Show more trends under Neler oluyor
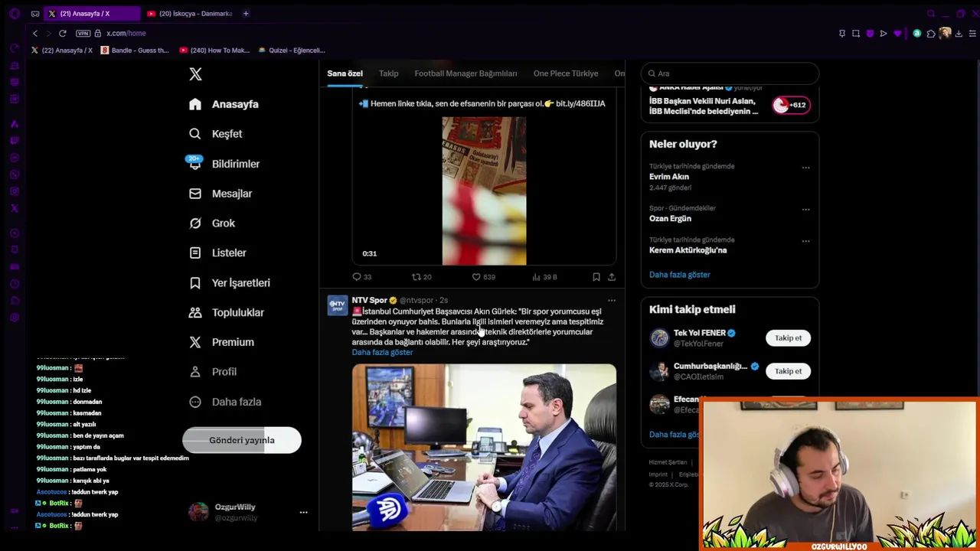 [x=680, y=275]
